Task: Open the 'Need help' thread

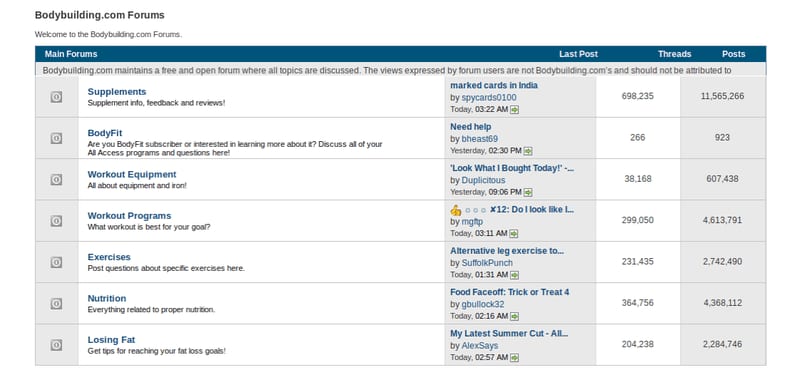Action: pos(470,127)
